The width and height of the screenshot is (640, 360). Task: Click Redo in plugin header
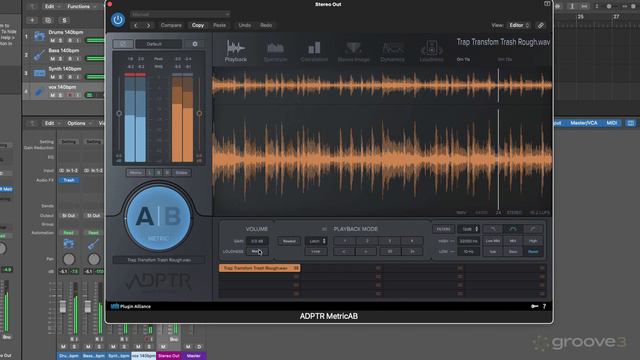[x=266, y=25]
